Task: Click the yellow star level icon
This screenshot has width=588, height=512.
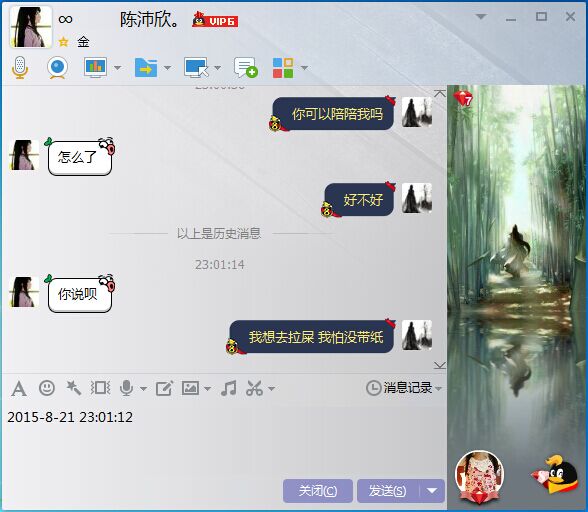Action: [x=63, y=42]
